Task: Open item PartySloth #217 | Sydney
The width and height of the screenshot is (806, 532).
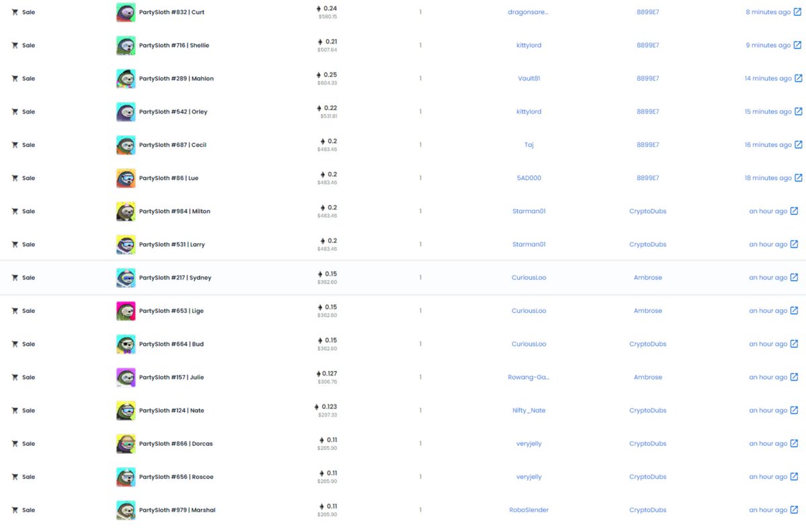Action: pos(175,277)
